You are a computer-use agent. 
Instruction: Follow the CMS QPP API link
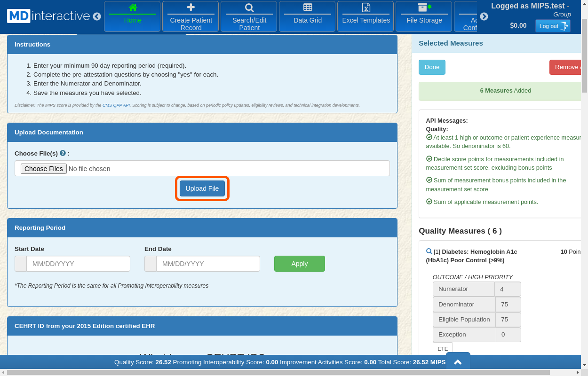coord(116,105)
